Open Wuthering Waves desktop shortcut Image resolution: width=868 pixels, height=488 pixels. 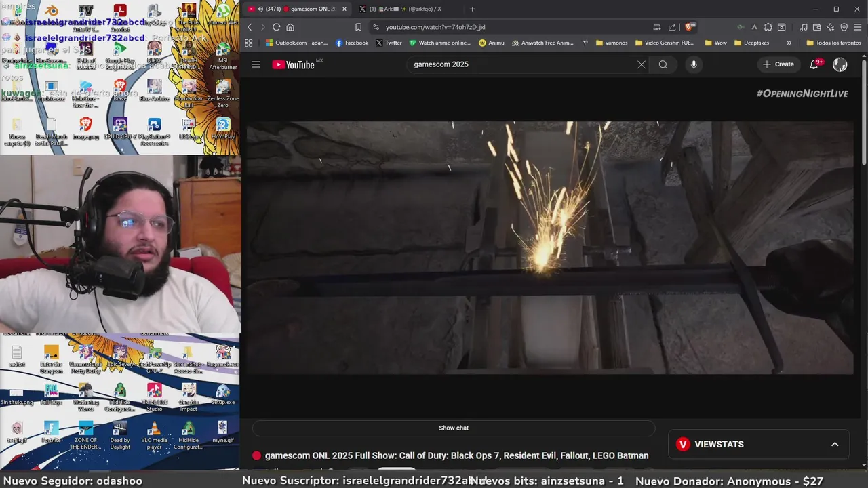pos(85,398)
